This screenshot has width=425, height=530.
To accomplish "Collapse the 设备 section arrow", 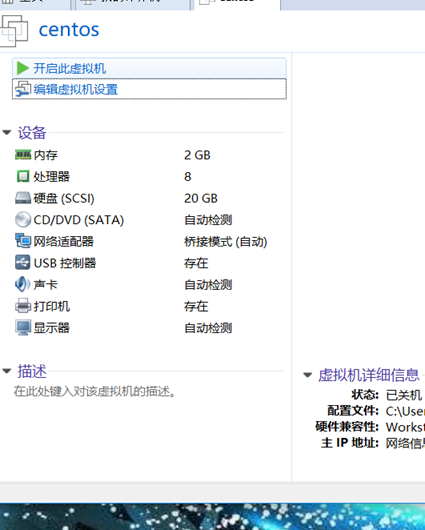I will 7,132.
